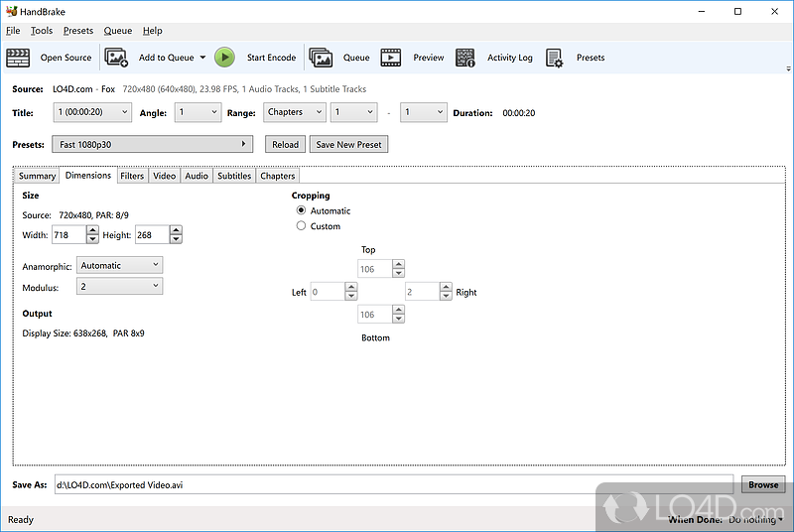Click the Add to Queue picture icon
The image size is (794, 532).
(x=116, y=58)
